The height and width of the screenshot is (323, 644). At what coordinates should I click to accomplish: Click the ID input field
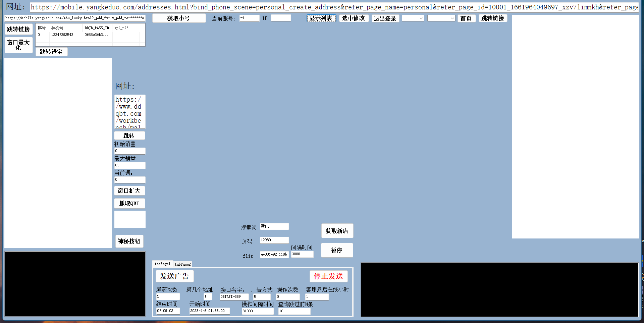(281, 18)
